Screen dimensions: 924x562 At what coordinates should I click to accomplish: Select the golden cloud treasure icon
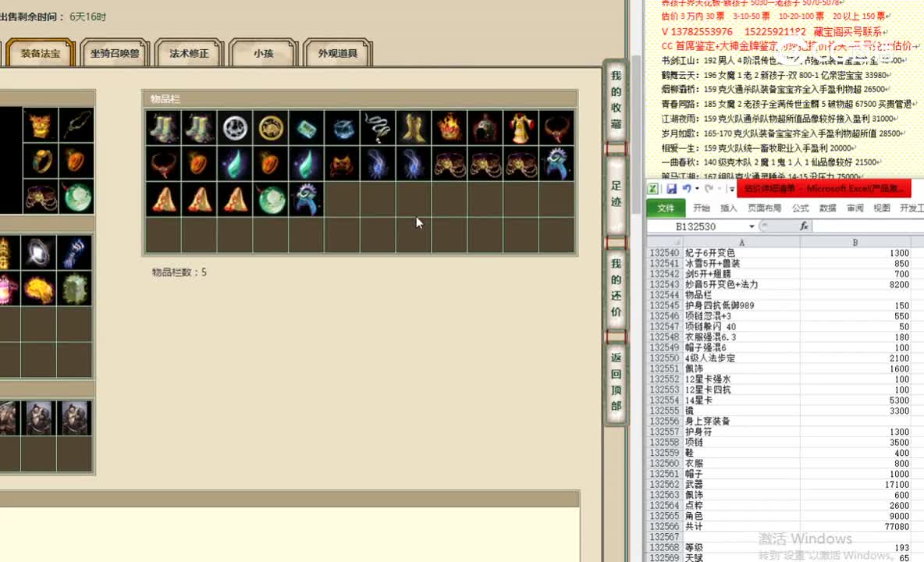(38, 289)
